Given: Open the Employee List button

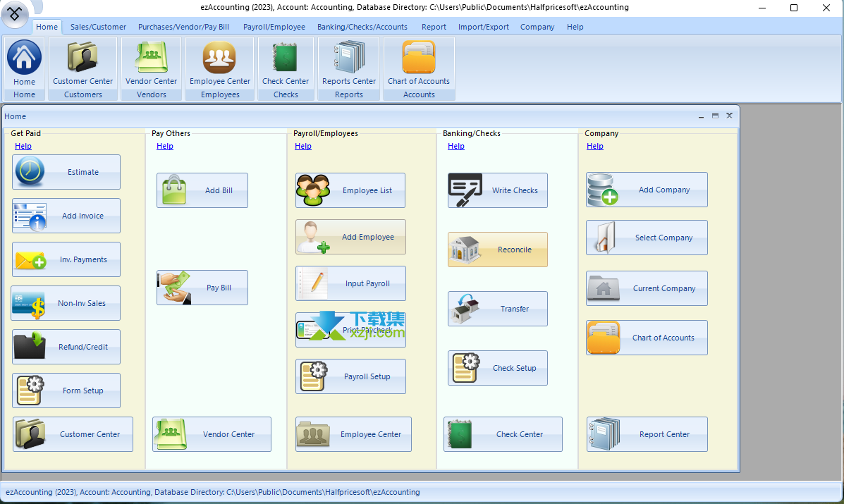Looking at the screenshot, I should 350,190.
